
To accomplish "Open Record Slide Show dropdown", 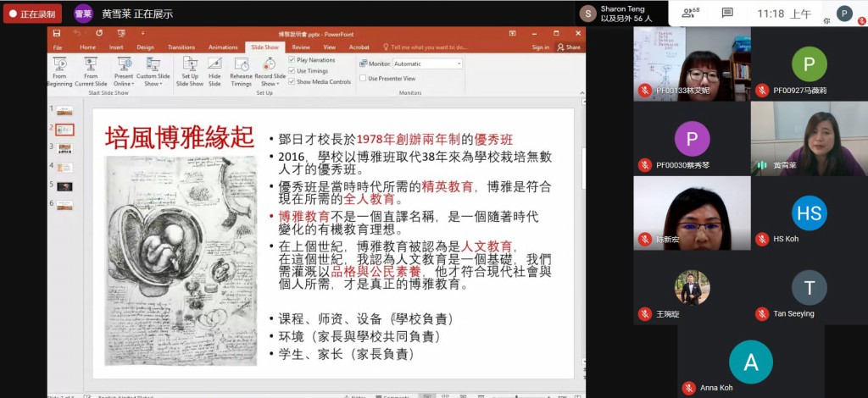I will point(270,72).
